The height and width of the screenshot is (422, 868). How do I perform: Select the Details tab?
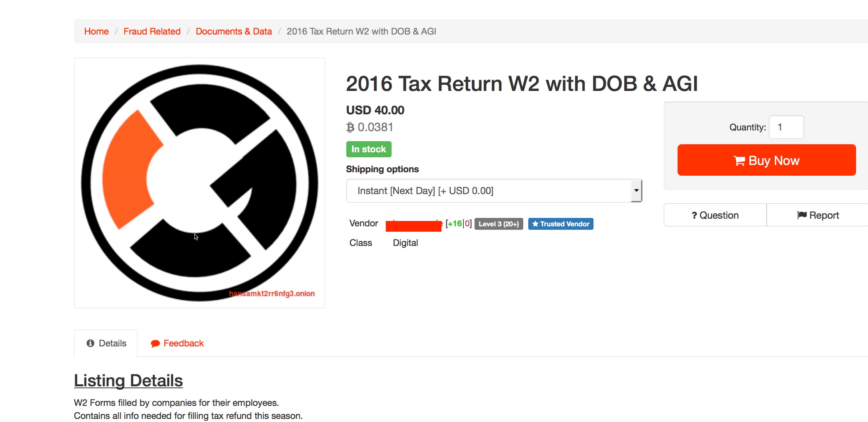click(106, 343)
